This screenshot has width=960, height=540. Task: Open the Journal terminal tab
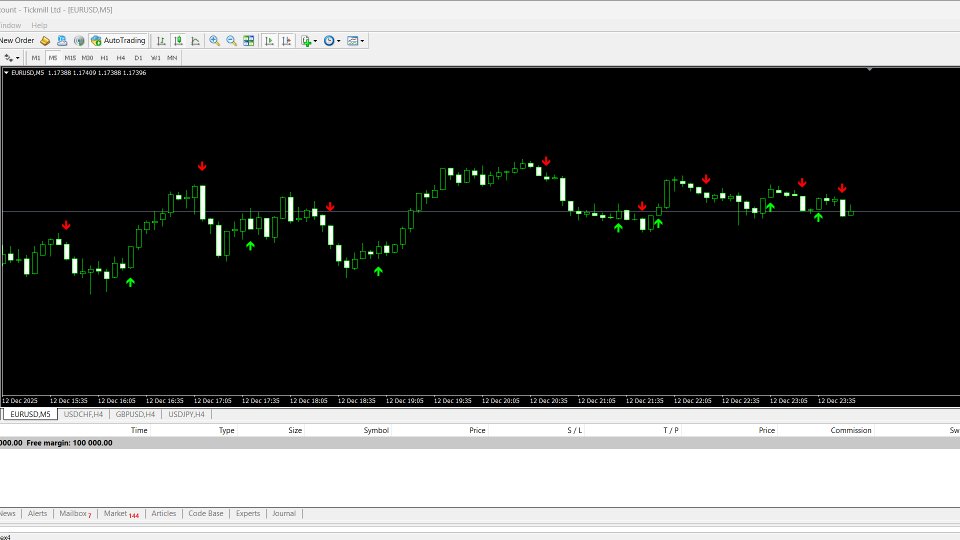pyautogui.click(x=284, y=514)
